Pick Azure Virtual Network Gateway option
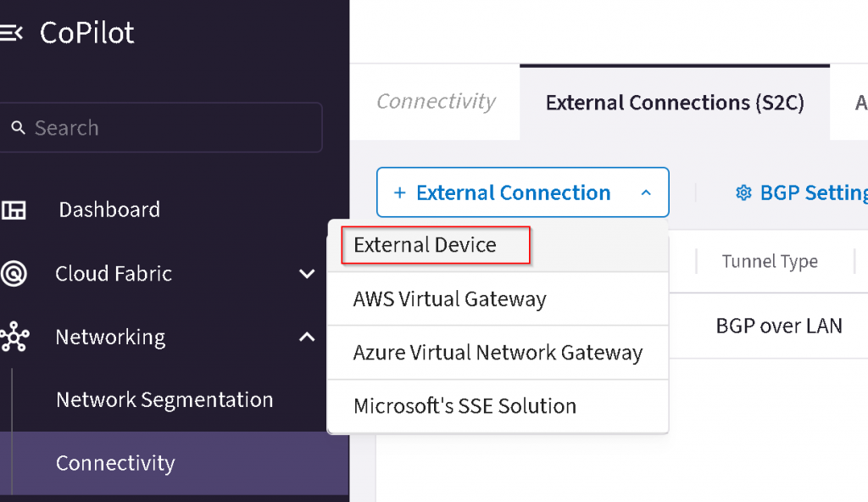 click(x=498, y=353)
